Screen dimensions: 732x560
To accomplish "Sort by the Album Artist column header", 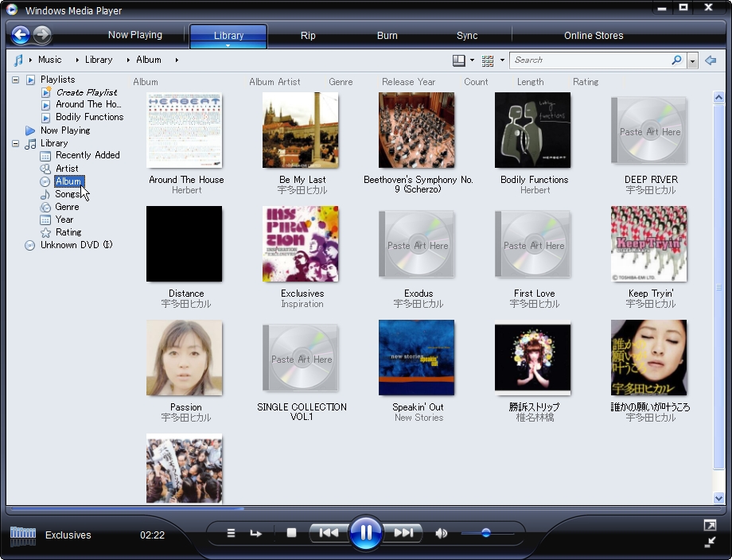I will 274,82.
